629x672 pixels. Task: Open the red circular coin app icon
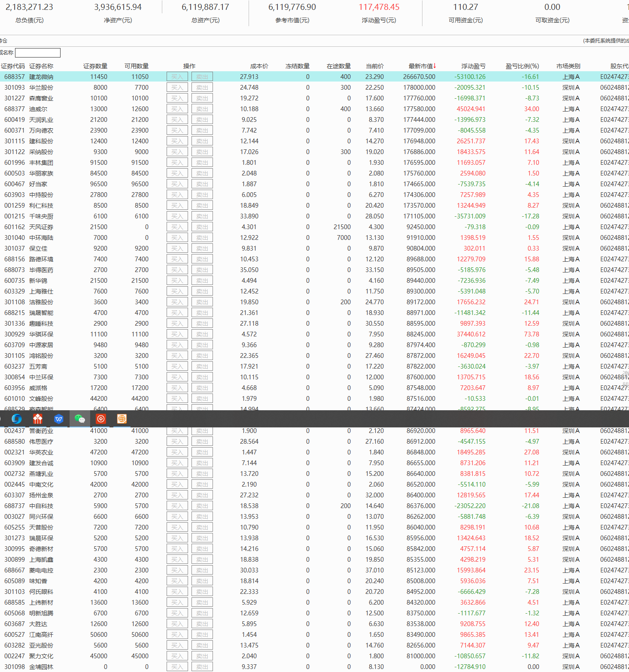click(101, 419)
